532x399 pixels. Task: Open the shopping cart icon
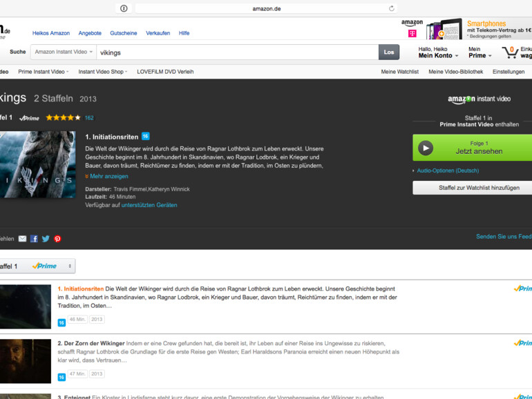[x=510, y=52]
